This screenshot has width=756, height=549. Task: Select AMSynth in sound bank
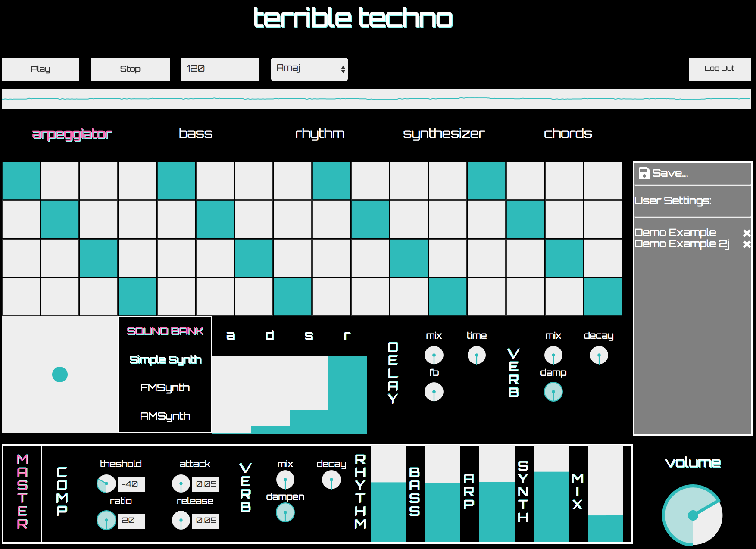coord(165,416)
